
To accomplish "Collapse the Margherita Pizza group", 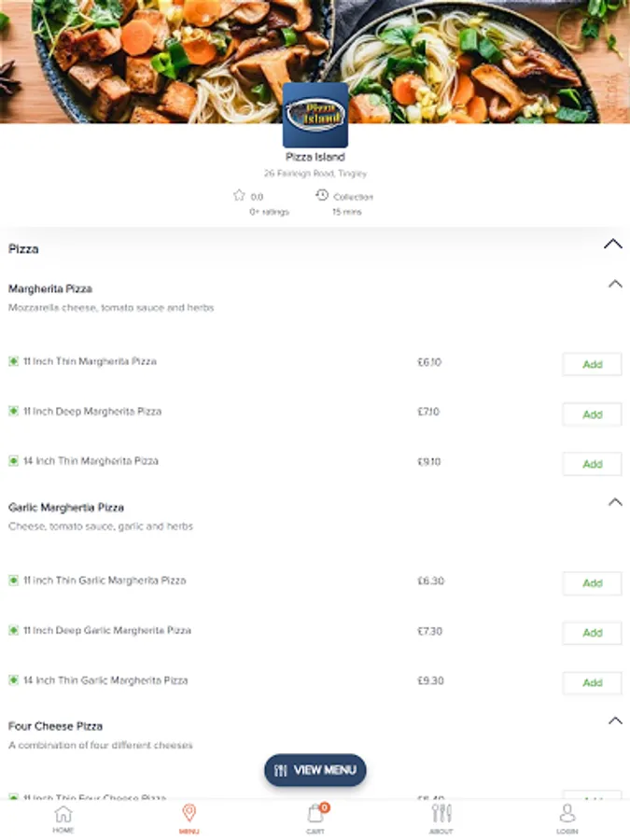I will point(614,284).
